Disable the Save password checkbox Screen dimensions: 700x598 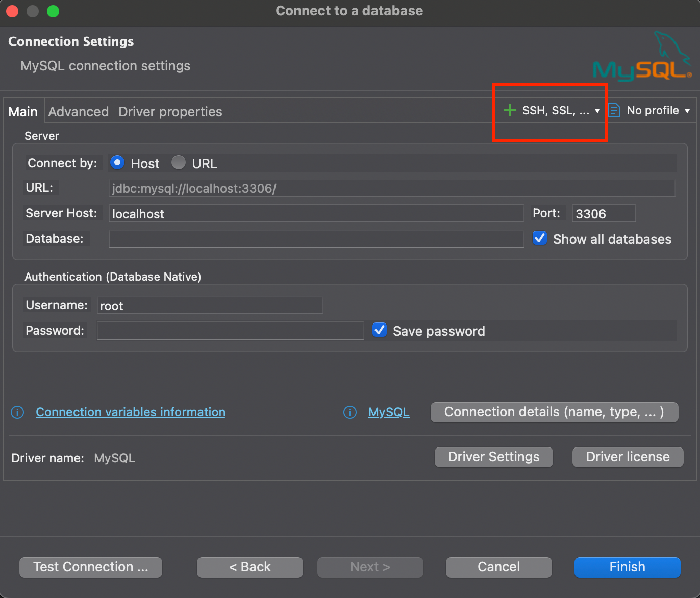[x=380, y=330]
